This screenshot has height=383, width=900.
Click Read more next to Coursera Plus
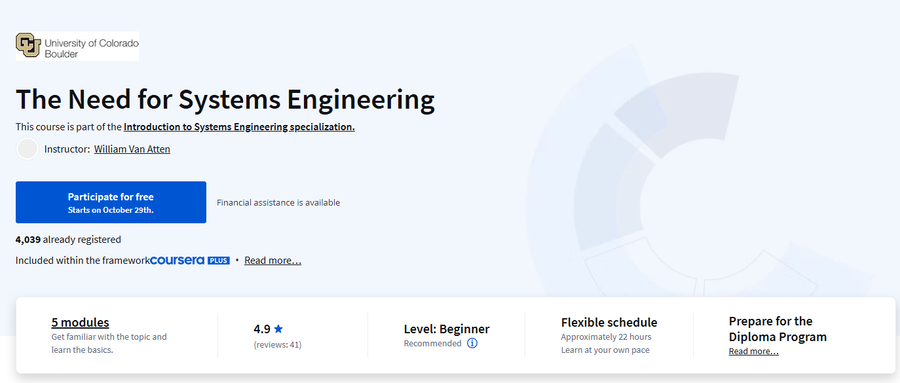273,260
